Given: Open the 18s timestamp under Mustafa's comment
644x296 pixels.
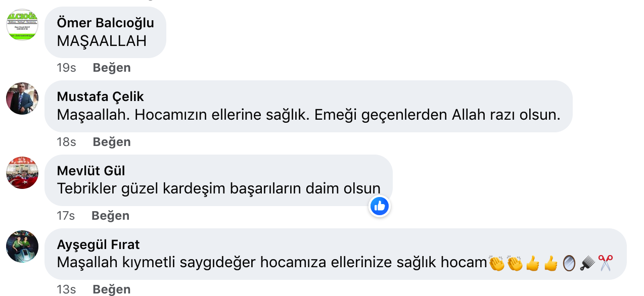Looking at the screenshot, I should (x=66, y=142).
